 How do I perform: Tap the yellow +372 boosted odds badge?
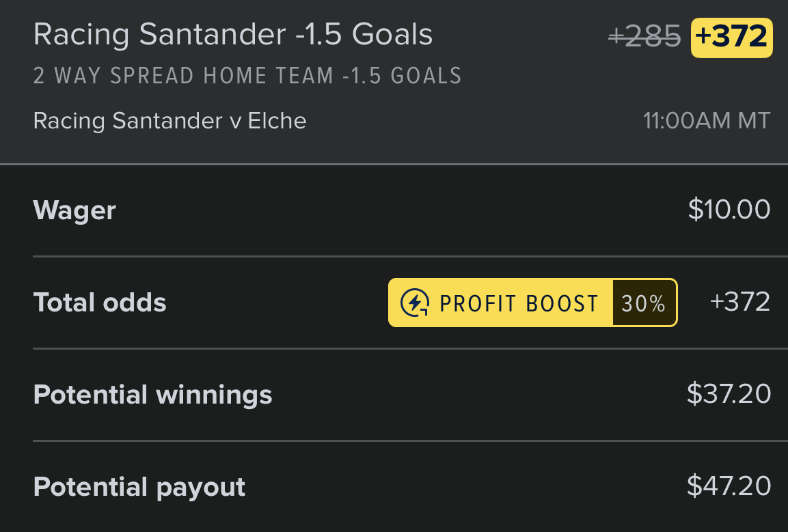point(732,38)
